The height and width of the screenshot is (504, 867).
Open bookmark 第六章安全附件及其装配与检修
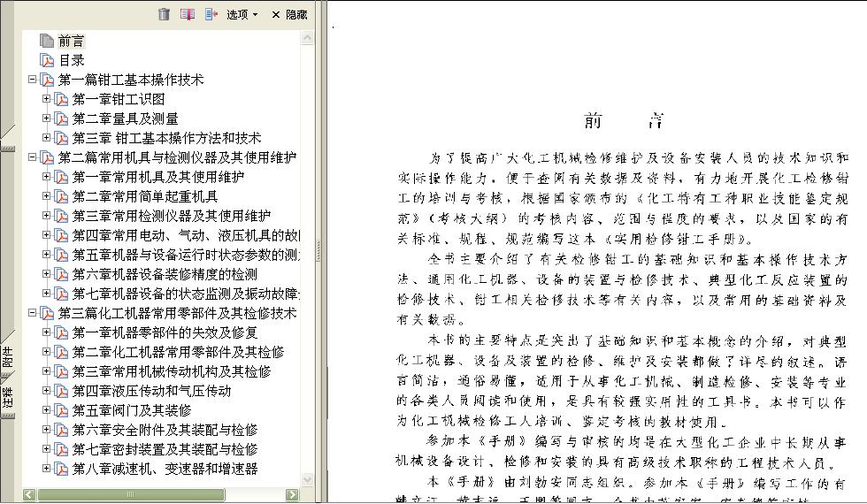tap(165, 430)
